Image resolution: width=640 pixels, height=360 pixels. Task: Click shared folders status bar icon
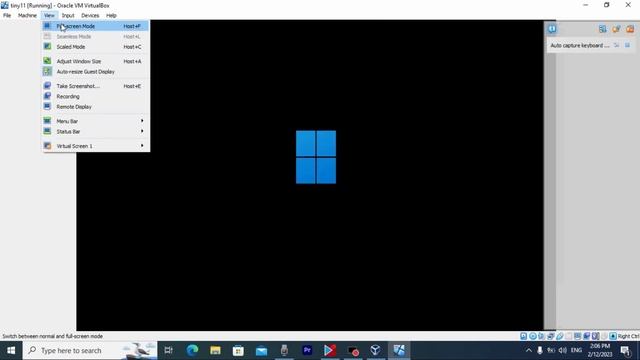click(569, 336)
